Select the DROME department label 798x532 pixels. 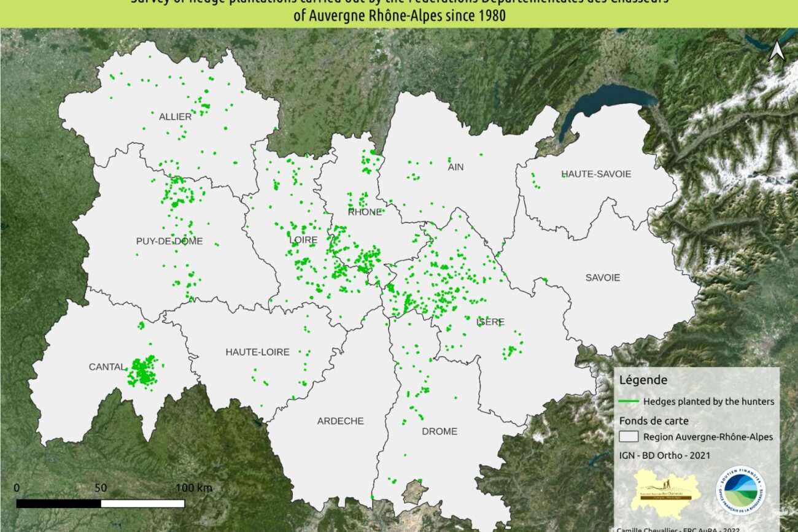point(440,431)
